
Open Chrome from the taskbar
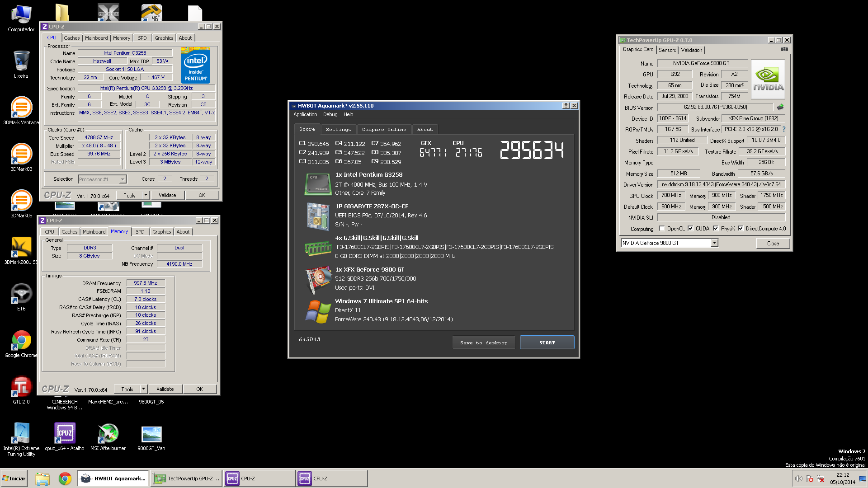(65, 479)
